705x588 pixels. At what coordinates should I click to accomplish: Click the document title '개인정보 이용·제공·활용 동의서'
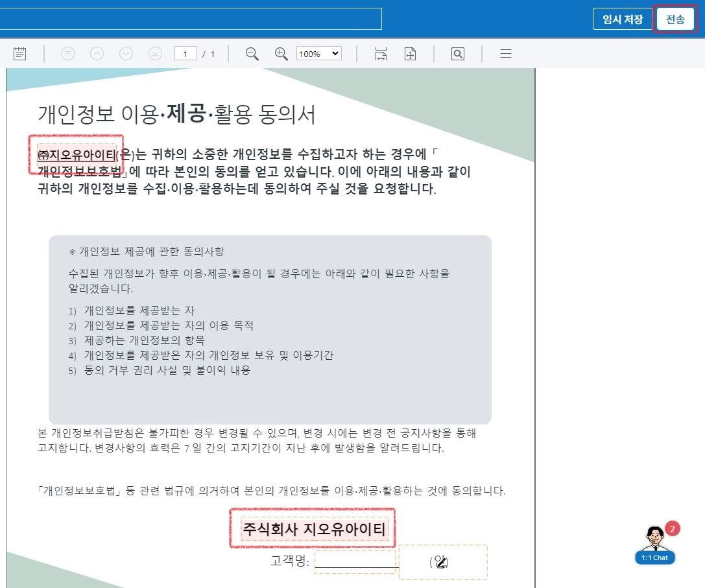(x=176, y=113)
